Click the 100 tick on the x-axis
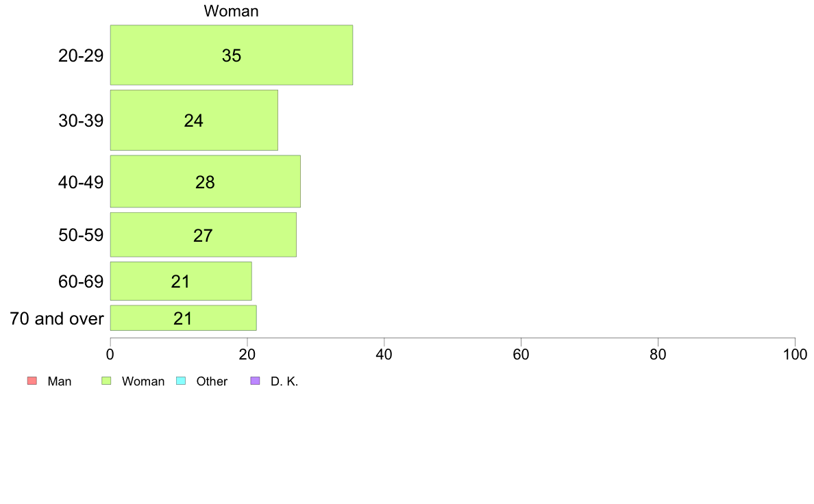Viewport: 814px width, 504px height. coord(795,355)
